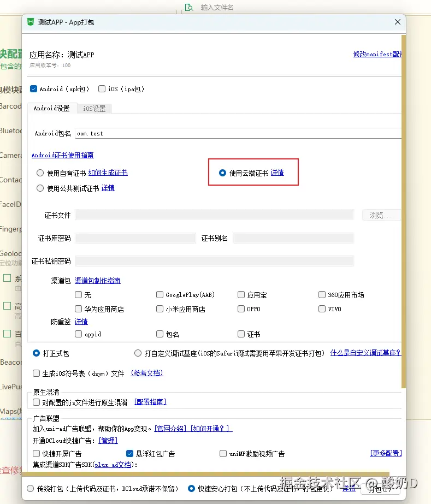Switch to the iOS设置 tab

[95, 109]
